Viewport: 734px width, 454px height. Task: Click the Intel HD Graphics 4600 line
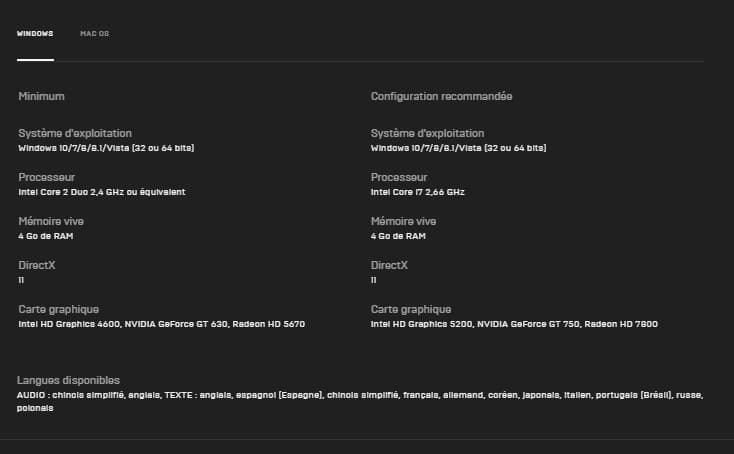click(x=161, y=324)
